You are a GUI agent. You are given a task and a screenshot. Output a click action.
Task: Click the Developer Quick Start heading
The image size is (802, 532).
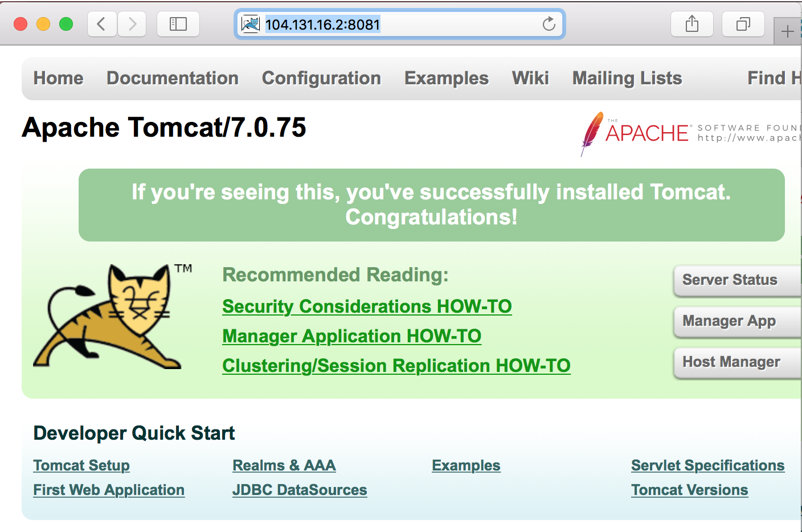134,433
